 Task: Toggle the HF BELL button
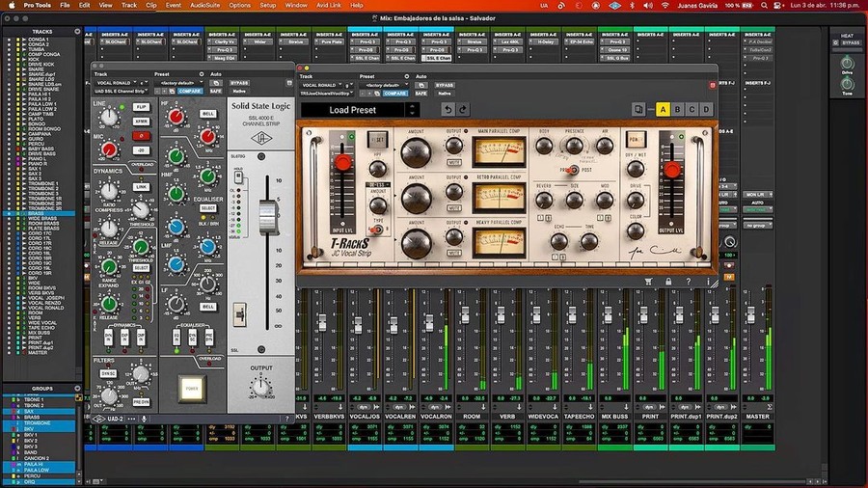[x=207, y=114]
